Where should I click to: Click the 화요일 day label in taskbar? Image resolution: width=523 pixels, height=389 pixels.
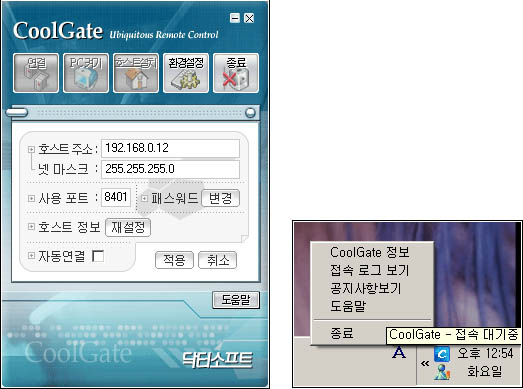[x=484, y=371]
